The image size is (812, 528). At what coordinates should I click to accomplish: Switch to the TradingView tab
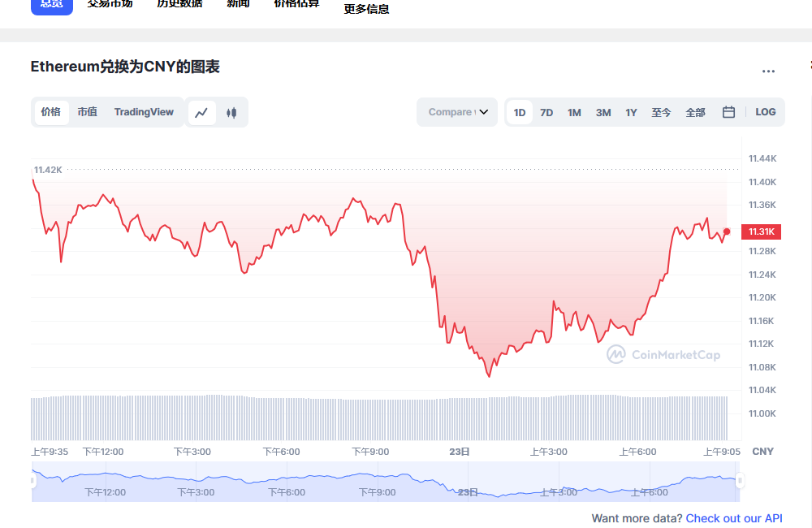[144, 112]
